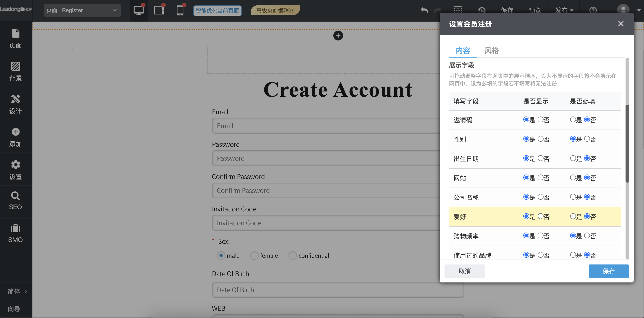Viewport: 644px width, 318px height.
Task: Click the dialog's vertical scrollbar
Action: tap(627, 144)
